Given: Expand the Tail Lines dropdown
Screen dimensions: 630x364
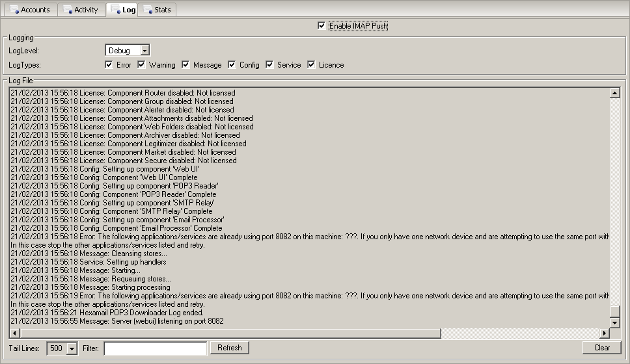Looking at the screenshot, I should (x=72, y=348).
